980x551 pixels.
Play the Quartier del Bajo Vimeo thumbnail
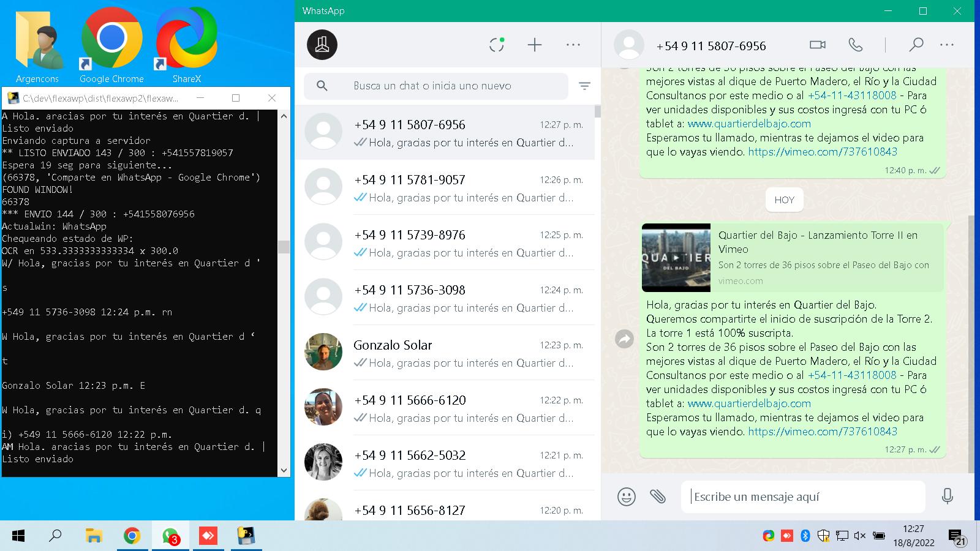click(x=676, y=258)
